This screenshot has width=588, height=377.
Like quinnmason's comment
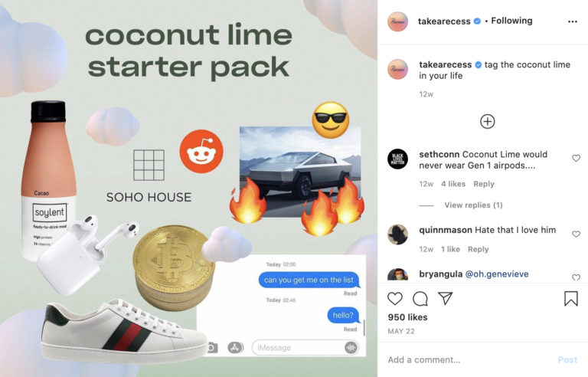point(576,234)
